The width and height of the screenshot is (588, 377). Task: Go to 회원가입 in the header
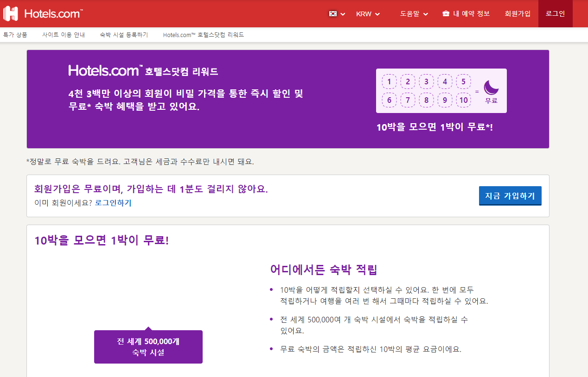coord(518,13)
